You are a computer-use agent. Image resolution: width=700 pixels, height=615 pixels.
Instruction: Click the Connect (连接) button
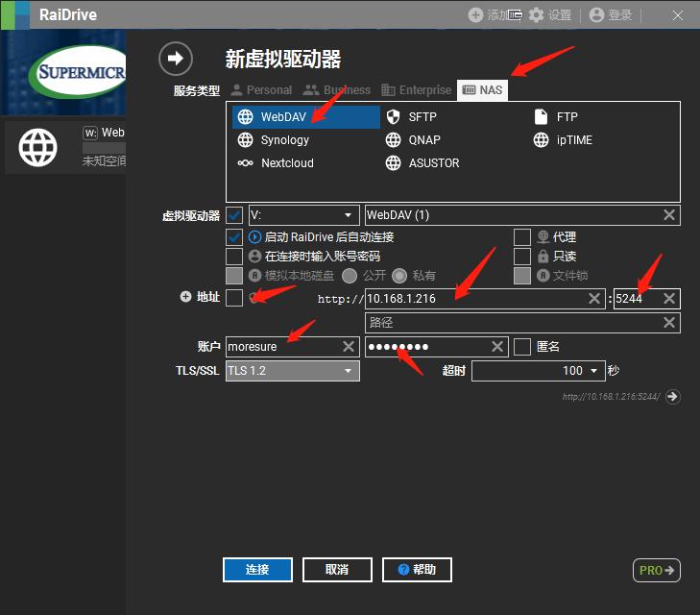[x=257, y=570]
